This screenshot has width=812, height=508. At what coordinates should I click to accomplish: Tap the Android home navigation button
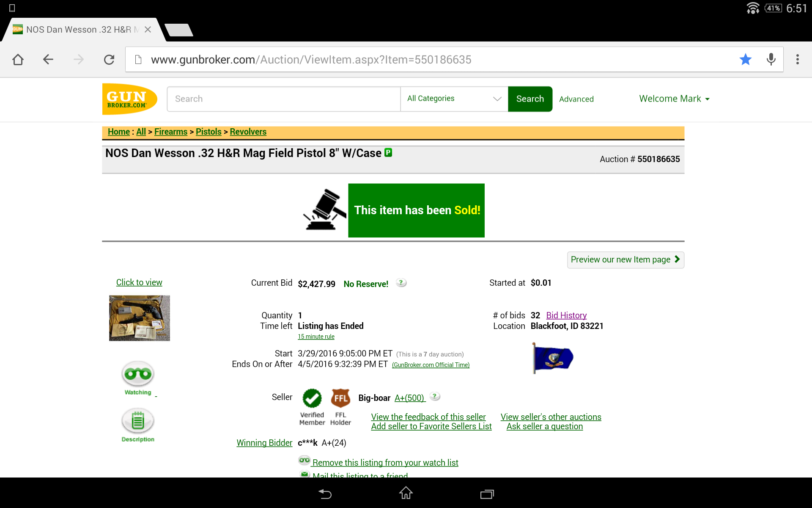click(x=406, y=493)
